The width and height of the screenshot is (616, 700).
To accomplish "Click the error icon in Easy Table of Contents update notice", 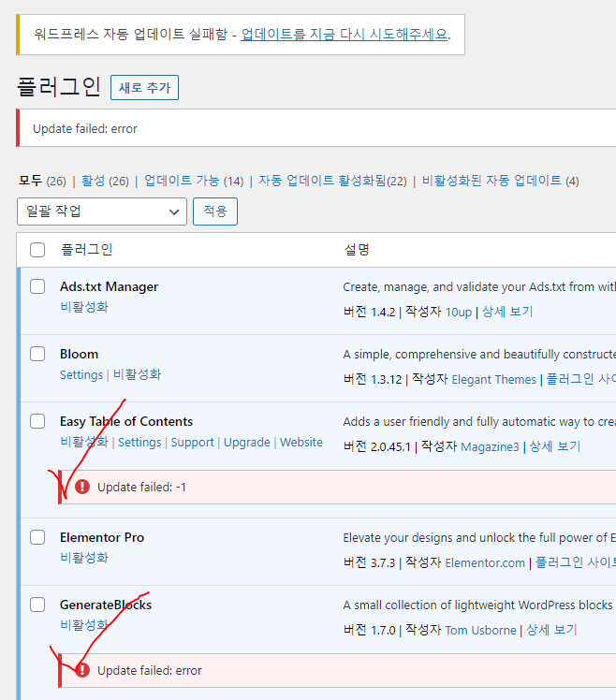I will (x=82, y=487).
